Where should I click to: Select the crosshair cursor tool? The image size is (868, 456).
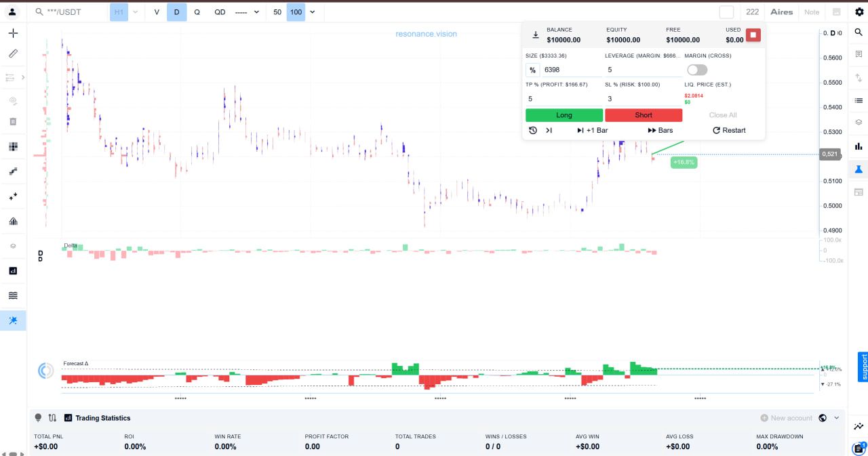click(13, 33)
